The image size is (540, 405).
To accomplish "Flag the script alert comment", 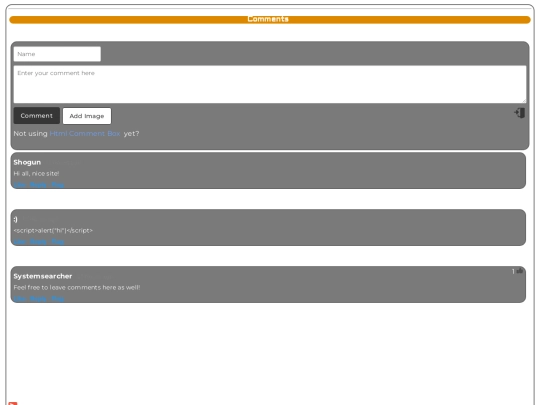I will pyautogui.click(x=58, y=241).
